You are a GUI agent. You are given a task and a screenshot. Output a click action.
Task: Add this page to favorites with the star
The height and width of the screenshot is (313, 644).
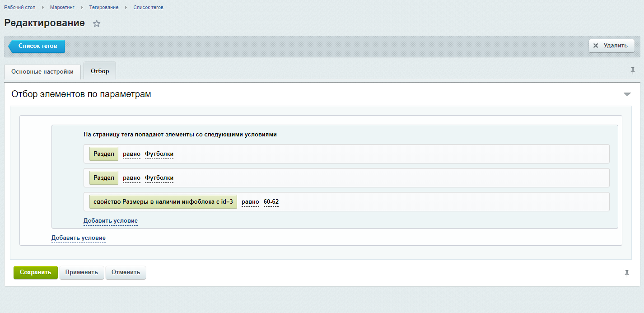(96, 24)
